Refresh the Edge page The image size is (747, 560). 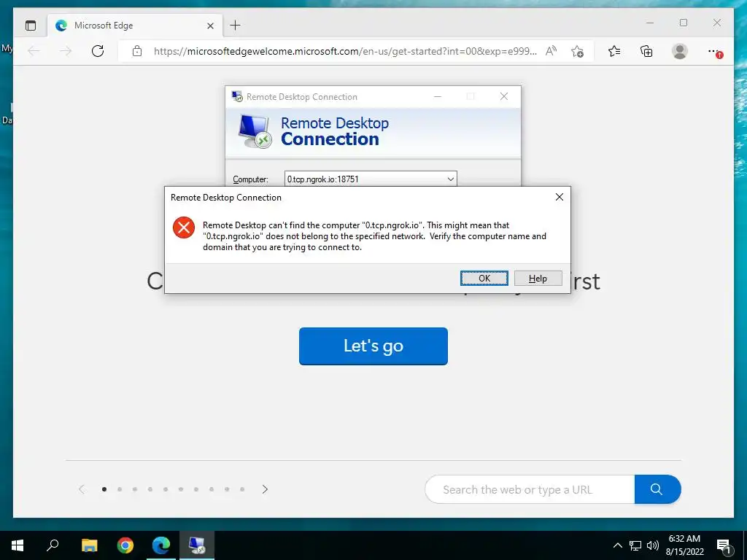[x=98, y=51]
